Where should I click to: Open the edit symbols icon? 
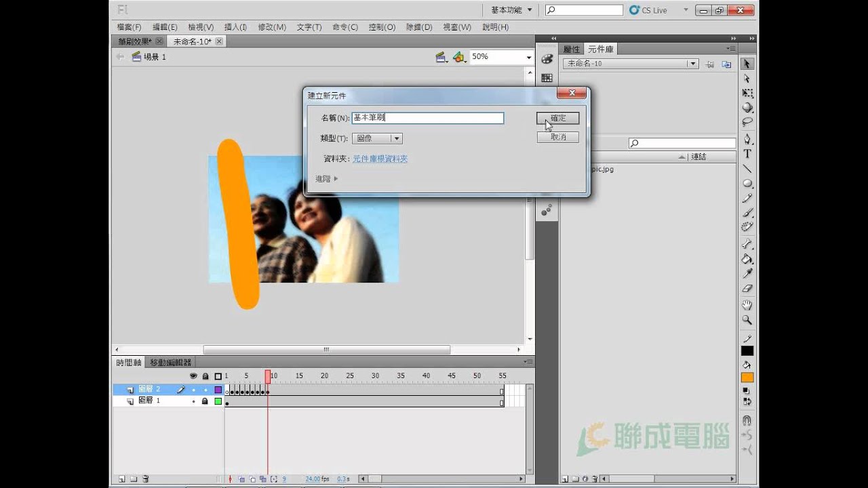[x=459, y=58]
